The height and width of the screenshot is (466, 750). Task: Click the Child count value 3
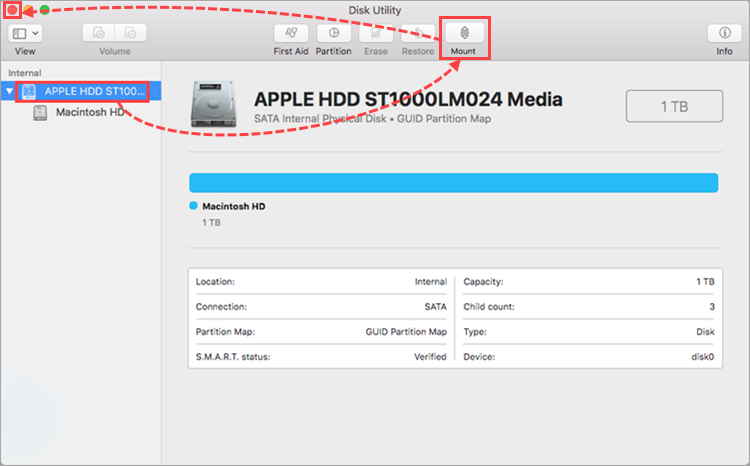(x=712, y=307)
